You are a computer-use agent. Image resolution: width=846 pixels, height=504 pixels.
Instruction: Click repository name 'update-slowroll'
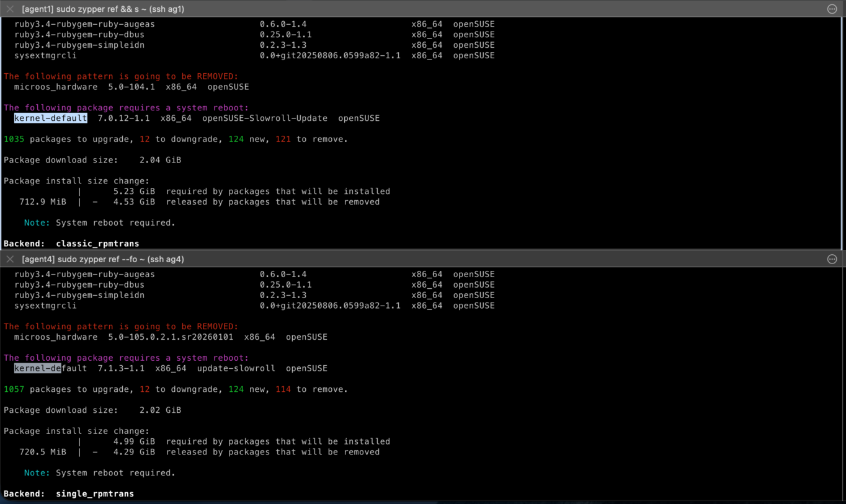(236, 368)
